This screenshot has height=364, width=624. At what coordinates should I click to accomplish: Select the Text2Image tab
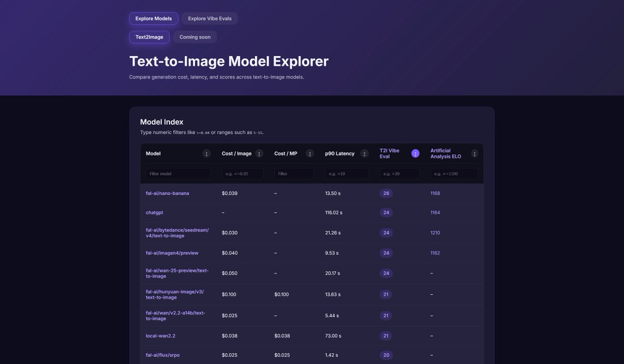coord(149,37)
